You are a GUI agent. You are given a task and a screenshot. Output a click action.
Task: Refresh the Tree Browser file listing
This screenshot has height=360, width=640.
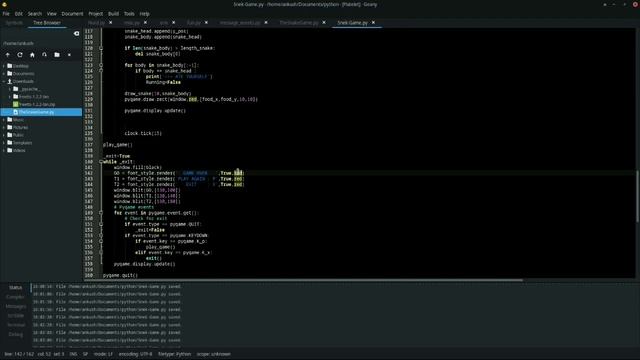pos(20,55)
